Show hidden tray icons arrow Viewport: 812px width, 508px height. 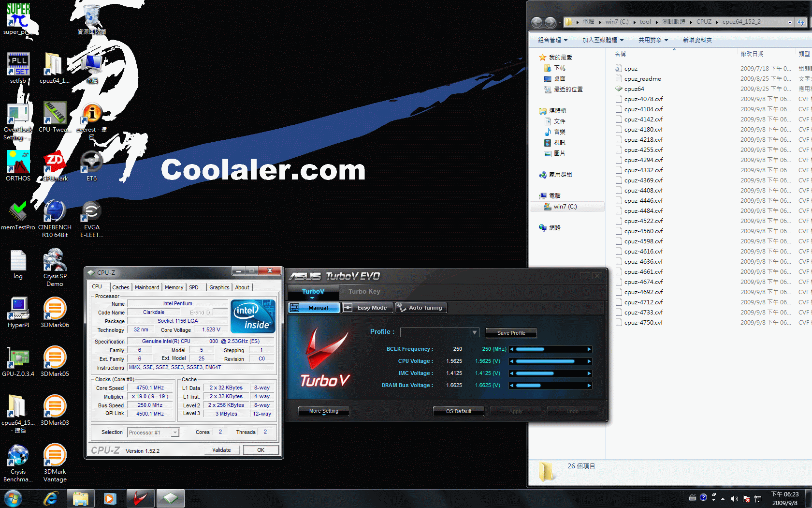[723, 498]
